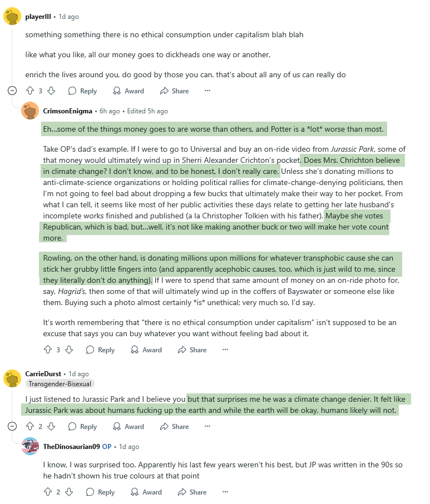Image resolution: width=430 pixels, height=504 pixels.
Task: Upvote CrimsonEnigma's comment
Action: coord(48,350)
